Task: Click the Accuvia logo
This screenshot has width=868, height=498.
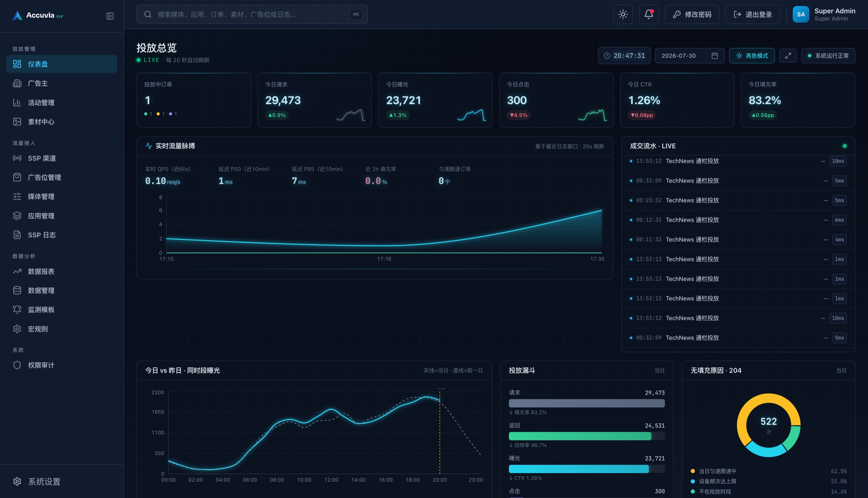Action: point(37,15)
